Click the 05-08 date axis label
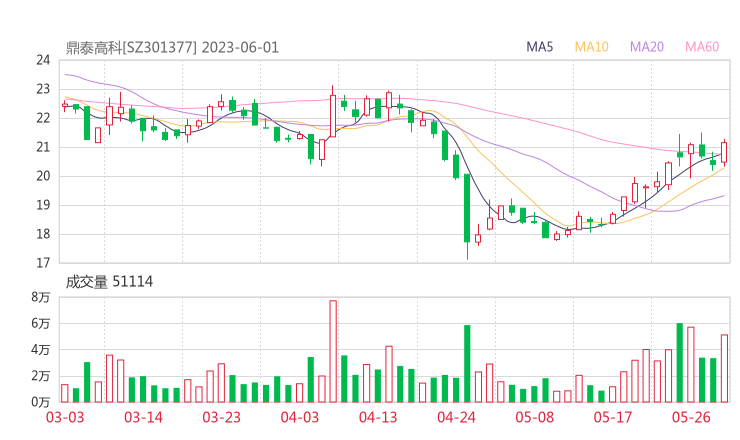 click(534, 418)
